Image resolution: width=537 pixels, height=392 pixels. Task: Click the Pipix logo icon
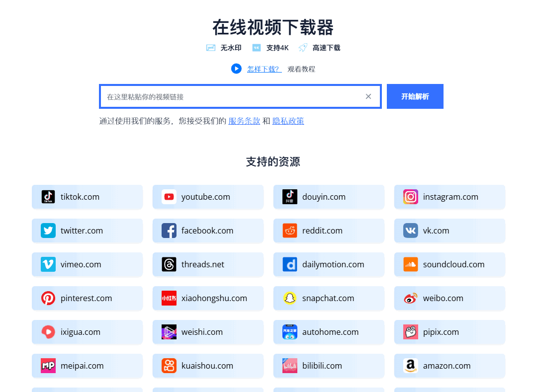(411, 332)
